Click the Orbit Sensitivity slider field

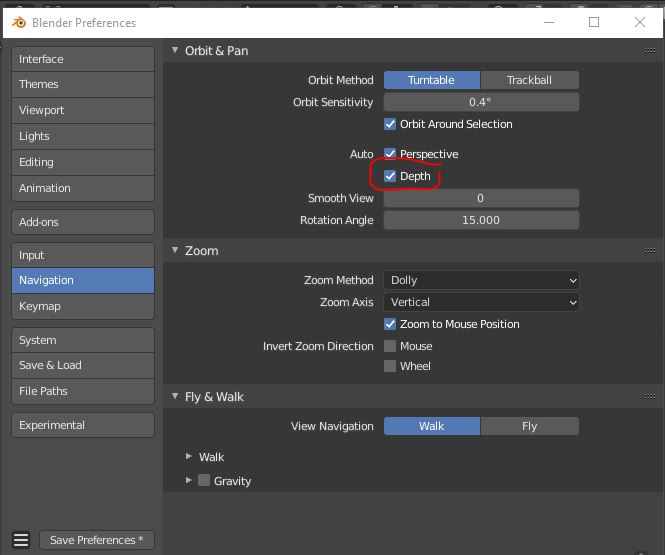coord(481,102)
